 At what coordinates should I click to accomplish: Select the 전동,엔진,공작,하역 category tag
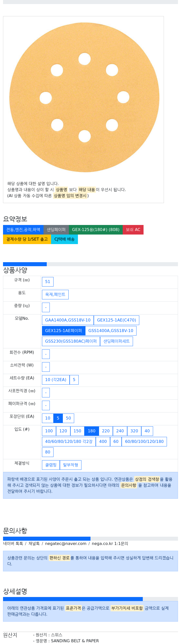[x=23, y=230]
